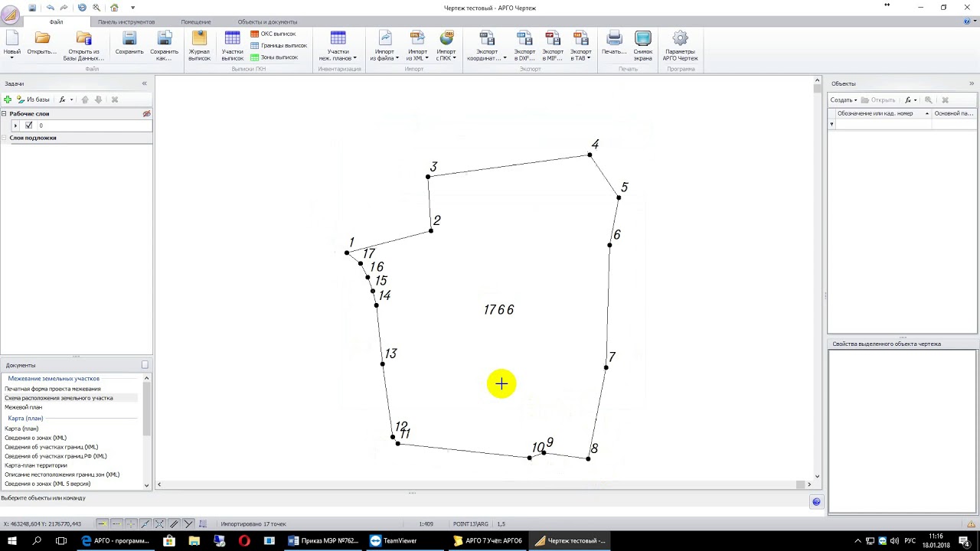Open Параметры АРГО Чертеж settings

click(681, 45)
